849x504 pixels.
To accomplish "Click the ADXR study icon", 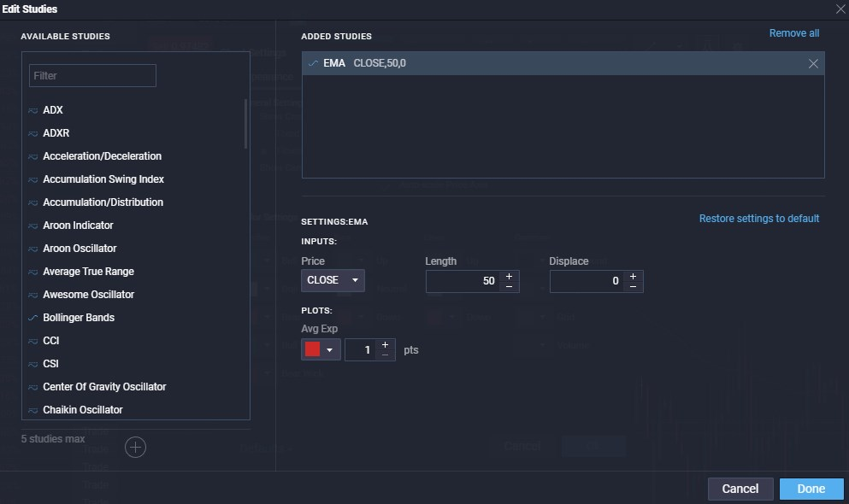I will [x=33, y=133].
